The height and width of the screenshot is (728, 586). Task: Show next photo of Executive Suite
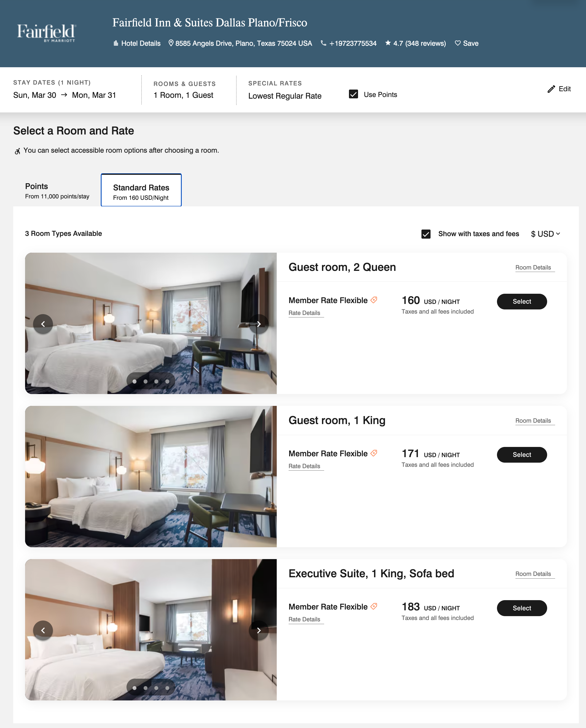[259, 630]
